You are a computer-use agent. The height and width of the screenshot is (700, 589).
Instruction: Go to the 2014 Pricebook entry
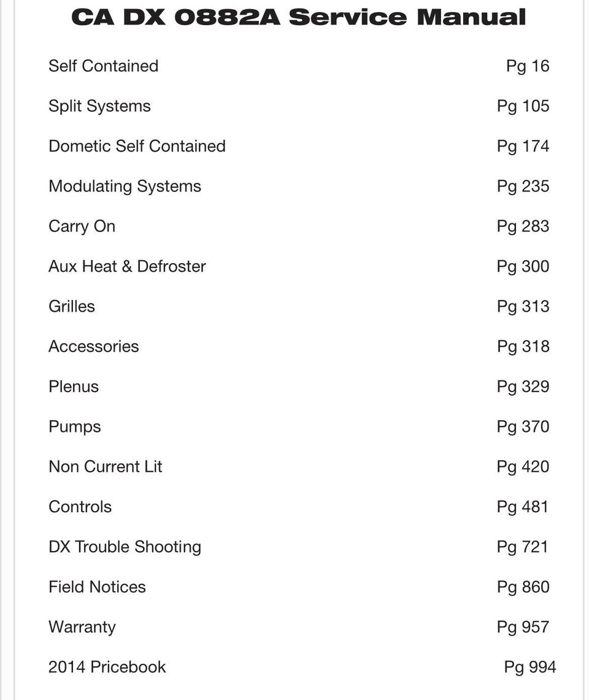107,667
